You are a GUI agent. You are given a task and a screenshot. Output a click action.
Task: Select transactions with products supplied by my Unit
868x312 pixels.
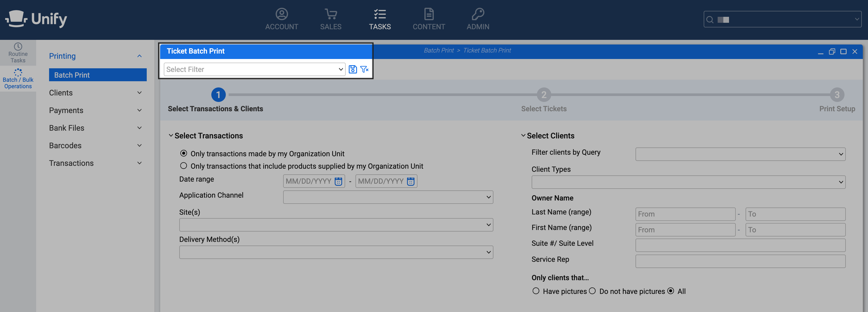[183, 166]
